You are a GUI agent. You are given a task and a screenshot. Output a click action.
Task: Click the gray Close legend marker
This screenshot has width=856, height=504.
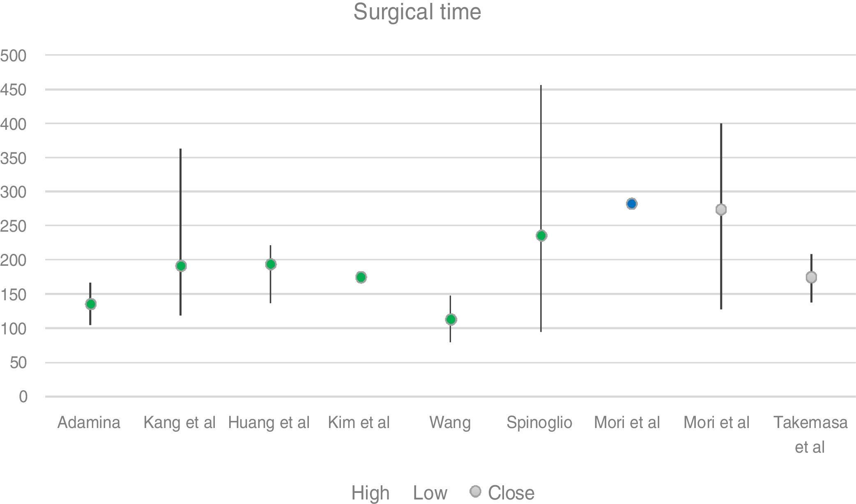click(x=475, y=491)
